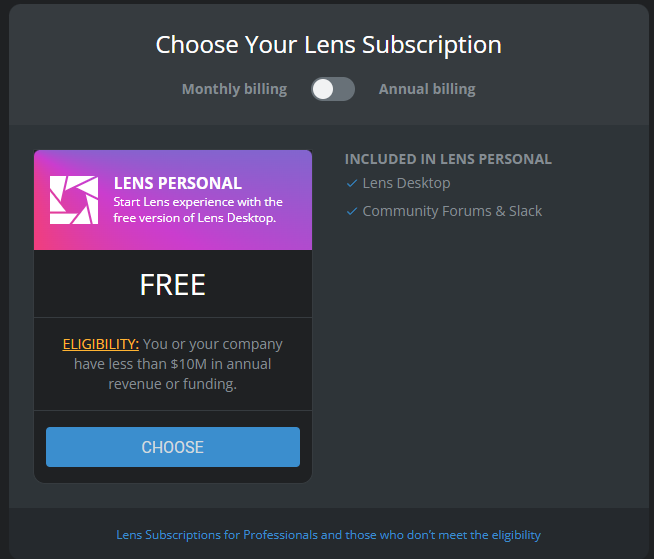The width and height of the screenshot is (654, 559).
Task: Click the checkmark beside Lens Desktop
Action: point(352,183)
